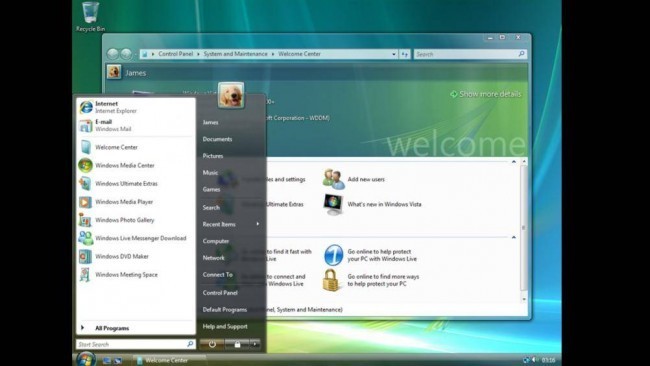
Task: Launch Windows Media Center
Action: pyautogui.click(x=136, y=165)
